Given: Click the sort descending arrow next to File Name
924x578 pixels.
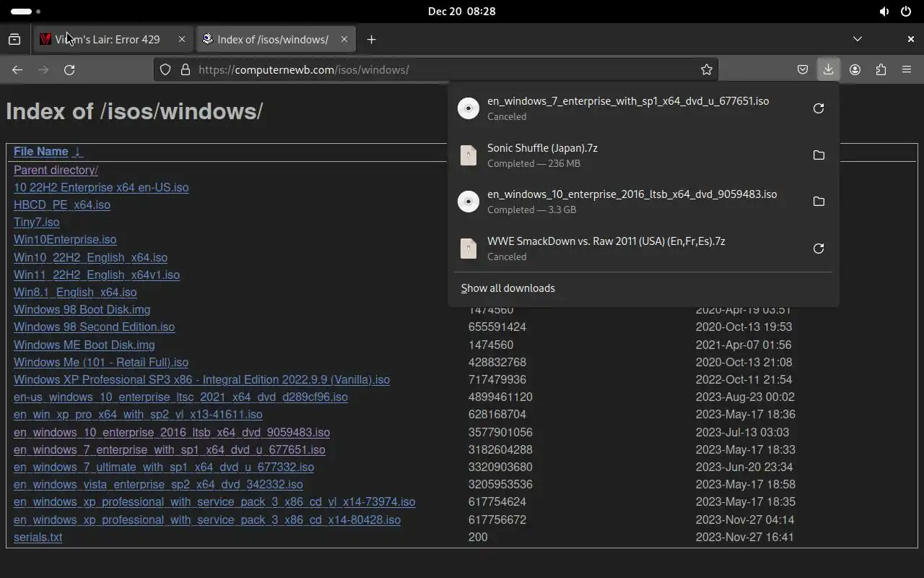Looking at the screenshot, I should click(x=78, y=152).
